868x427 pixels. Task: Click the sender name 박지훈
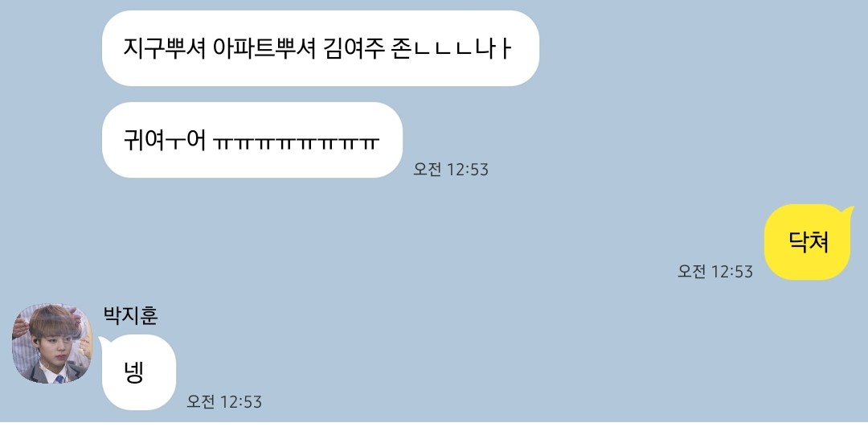pos(131,316)
